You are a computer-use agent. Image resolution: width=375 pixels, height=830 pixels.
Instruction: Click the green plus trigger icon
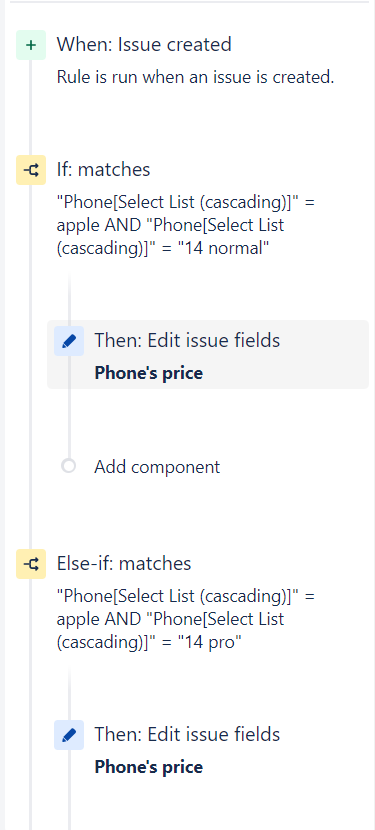pos(31,45)
